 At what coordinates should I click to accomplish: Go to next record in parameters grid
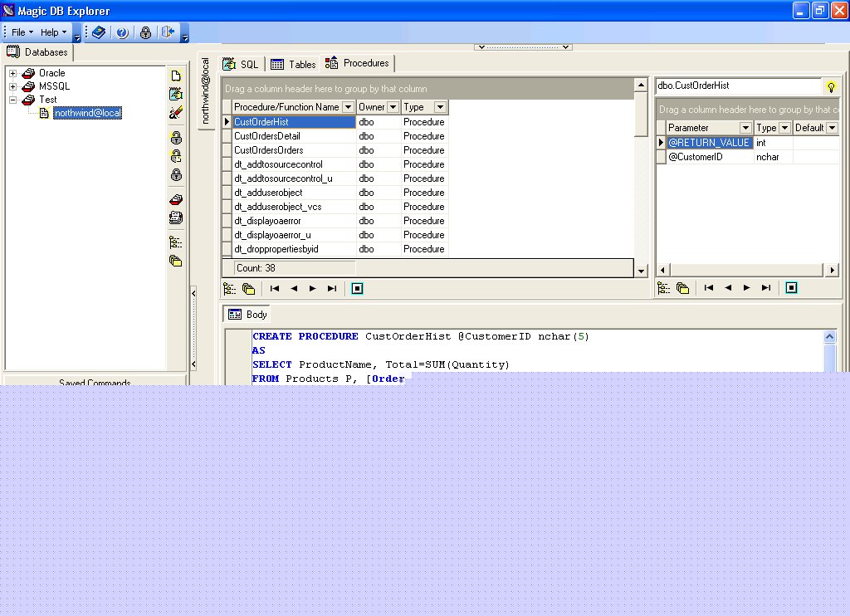(747, 288)
